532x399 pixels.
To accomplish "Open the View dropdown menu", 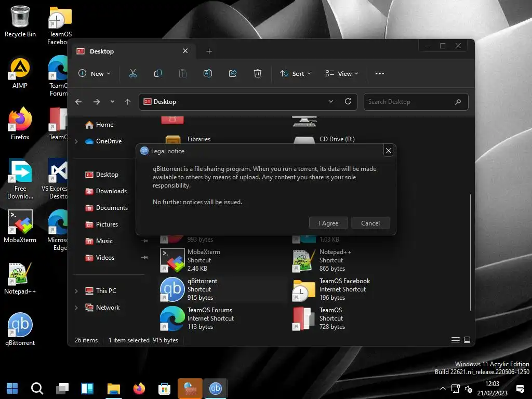I will coord(342,74).
